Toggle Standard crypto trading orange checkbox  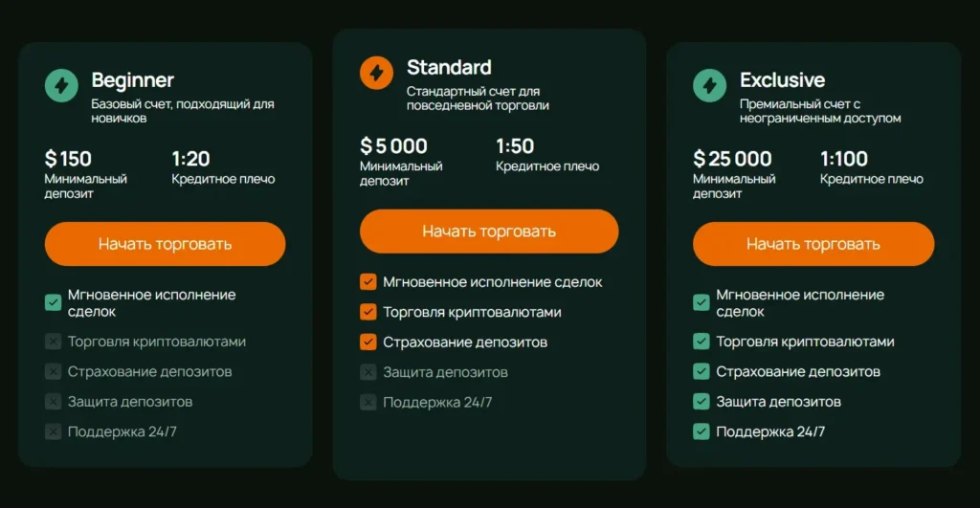click(x=368, y=312)
